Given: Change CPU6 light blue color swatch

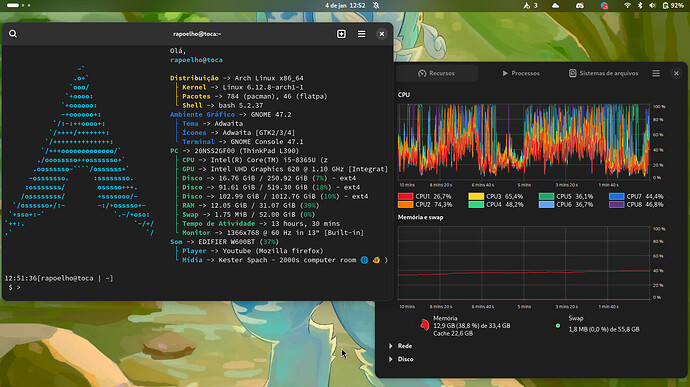Looking at the screenshot, I should pos(546,204).
